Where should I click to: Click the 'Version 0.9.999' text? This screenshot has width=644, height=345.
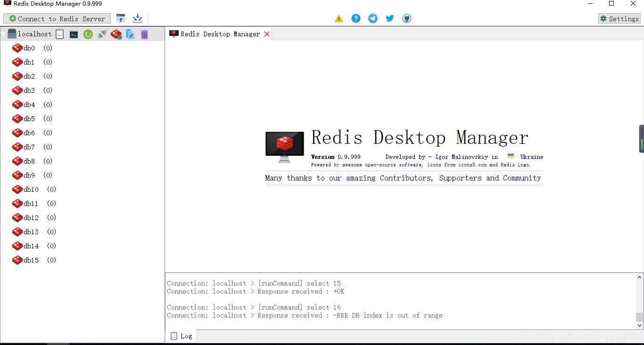coord(336,157)
